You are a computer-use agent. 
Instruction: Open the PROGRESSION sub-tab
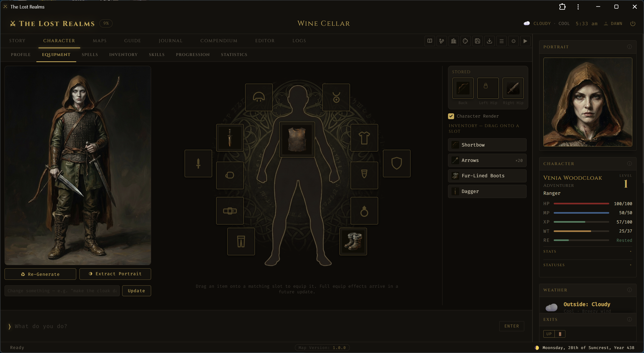click(x=193, y=54)
